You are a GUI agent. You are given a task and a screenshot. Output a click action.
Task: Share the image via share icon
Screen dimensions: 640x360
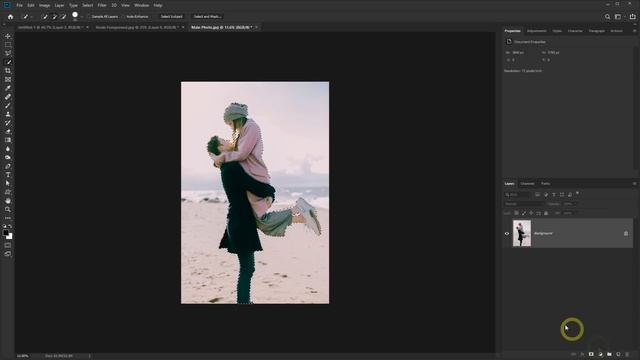[x=632, y=17]
